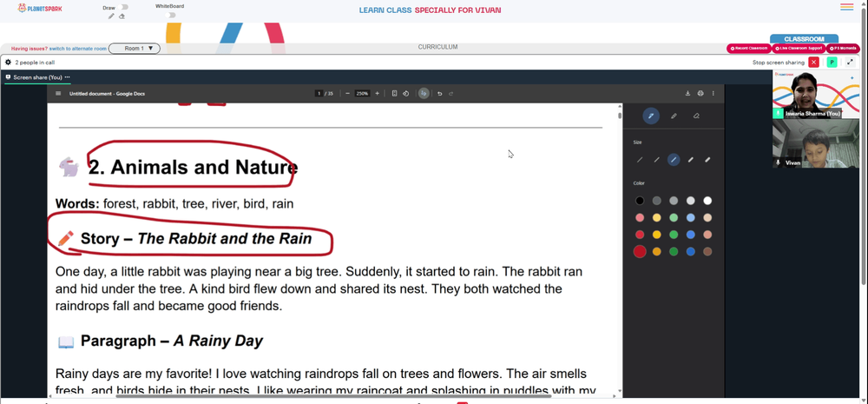Pick the white color swatch
Image resolution: width=868 pixels, height=404 pixels.
(x=707, y=201)
